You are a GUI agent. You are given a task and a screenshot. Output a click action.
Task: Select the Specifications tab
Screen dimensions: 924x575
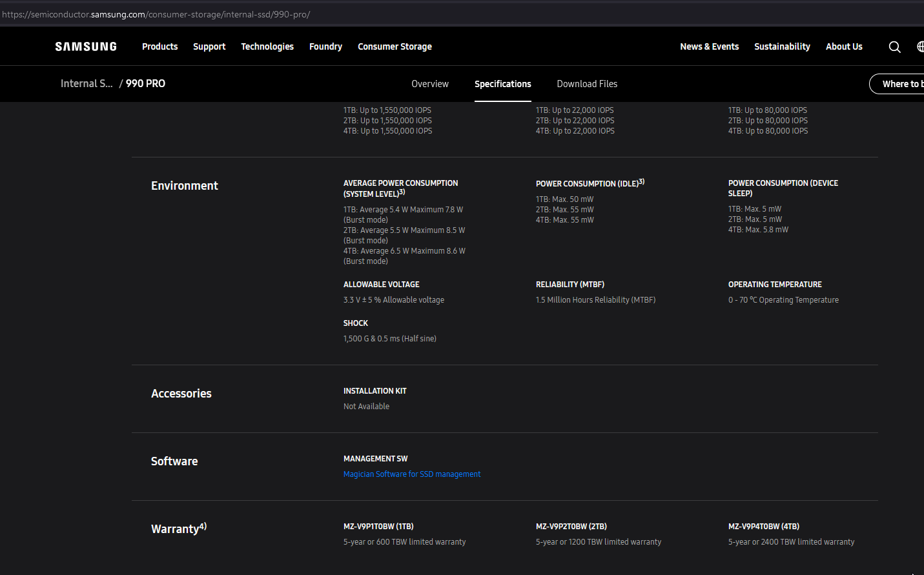502,84
